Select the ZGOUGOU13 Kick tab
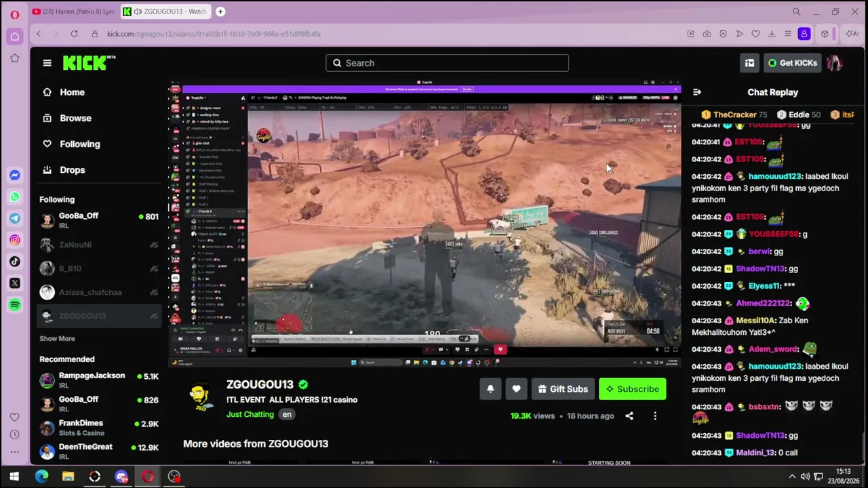This screenshot has width=868, height=488. 165,12
